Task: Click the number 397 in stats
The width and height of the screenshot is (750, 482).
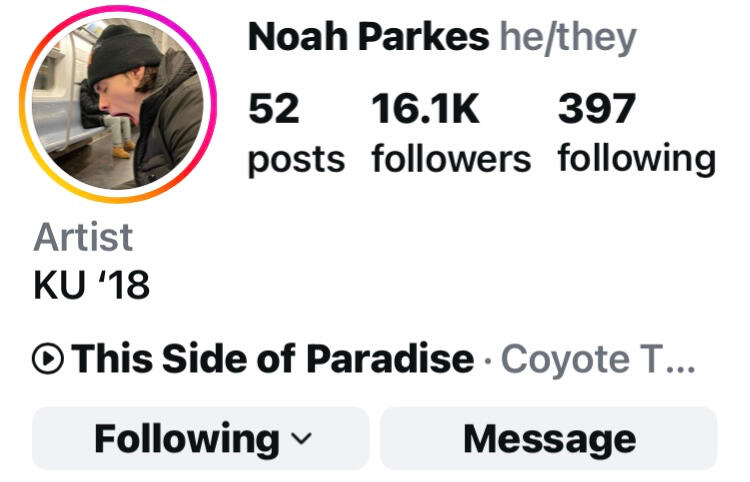Action: coord(597,109)
